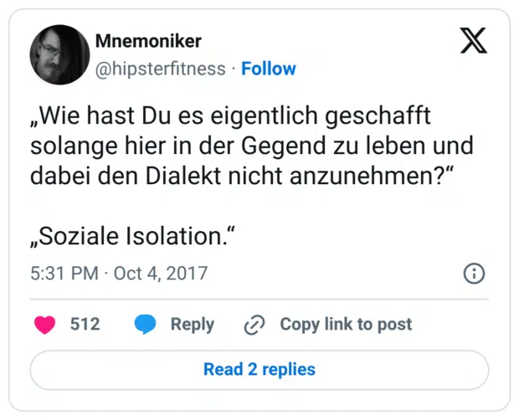The image size is (519, 420).
Task: Open Mnemoniker's profile avatar picture
Action: click(59, 54)
